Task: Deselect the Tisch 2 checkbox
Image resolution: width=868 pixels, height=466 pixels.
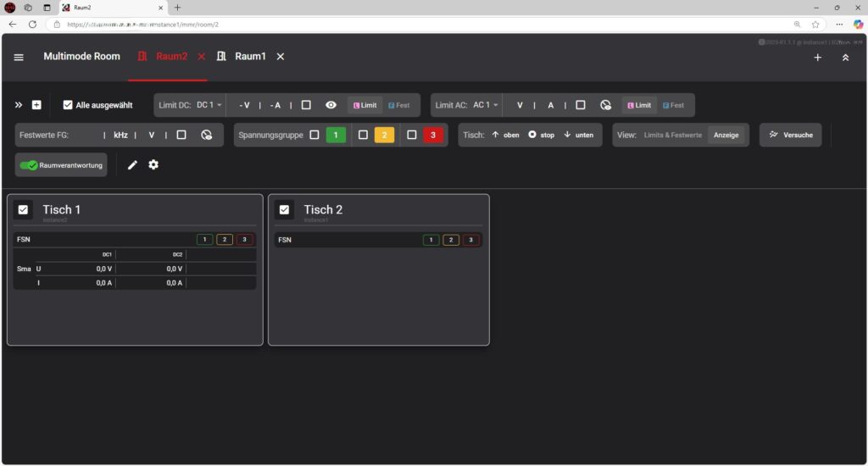Action: 285,209
